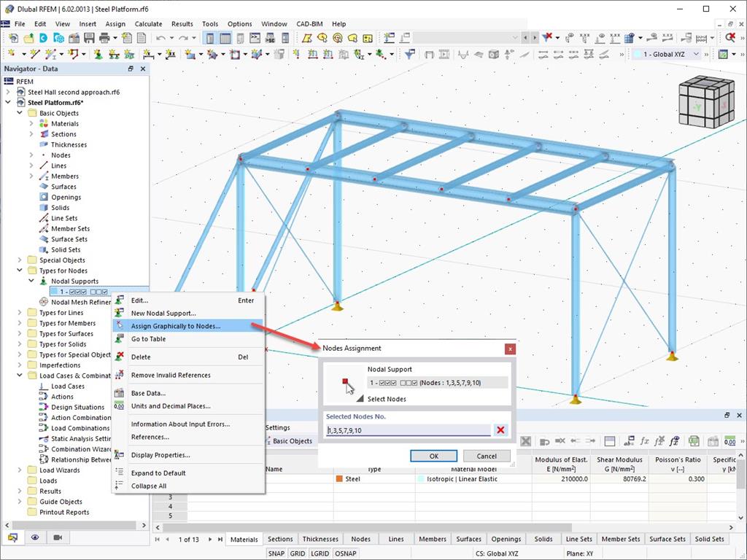Click the Print icon in toolbar
Viewport: 747px width, 560px height.
[104, 38]
